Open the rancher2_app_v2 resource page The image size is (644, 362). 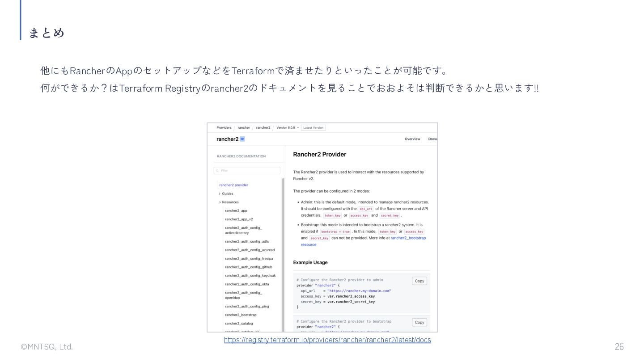(239, 219)
